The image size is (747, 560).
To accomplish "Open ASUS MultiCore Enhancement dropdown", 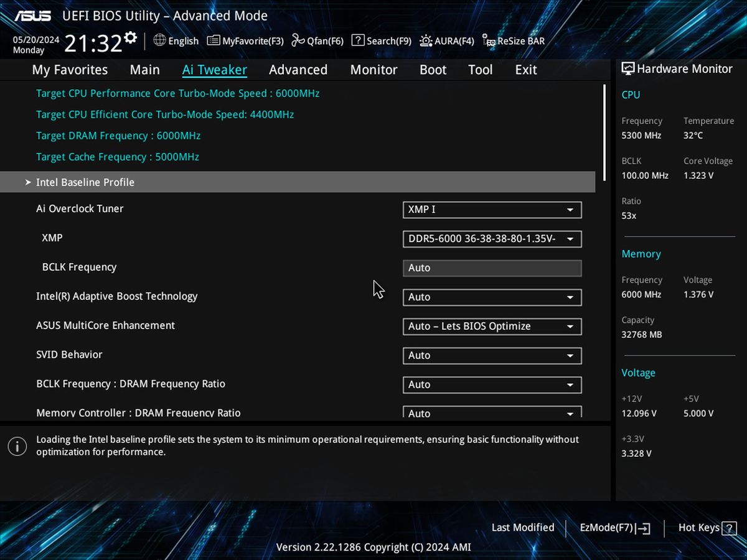I will click(492, 327).
